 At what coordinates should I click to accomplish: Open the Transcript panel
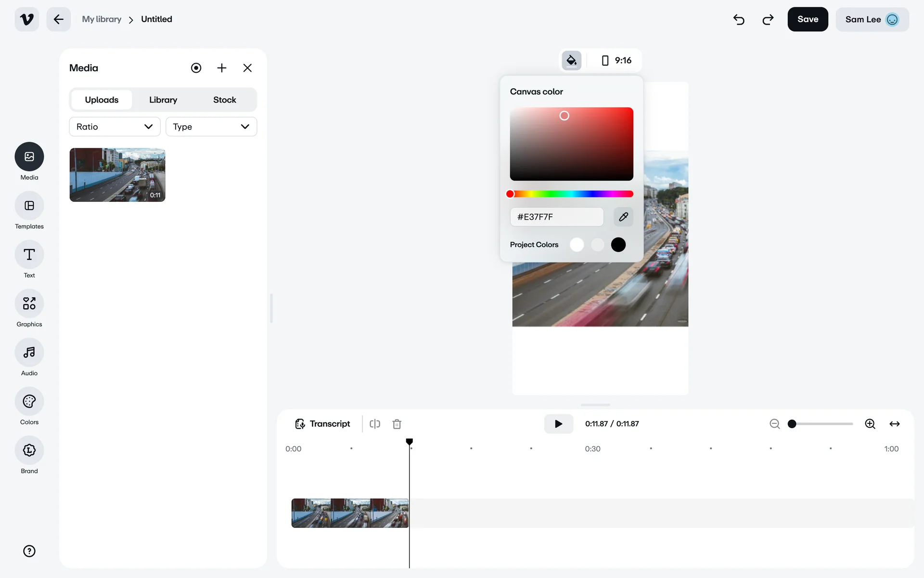point(322,424)
